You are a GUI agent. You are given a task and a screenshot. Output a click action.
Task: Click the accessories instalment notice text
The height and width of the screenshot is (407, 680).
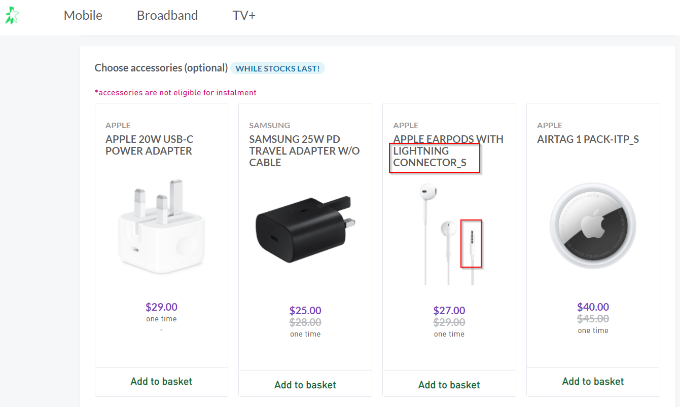(x=176, y=92)
